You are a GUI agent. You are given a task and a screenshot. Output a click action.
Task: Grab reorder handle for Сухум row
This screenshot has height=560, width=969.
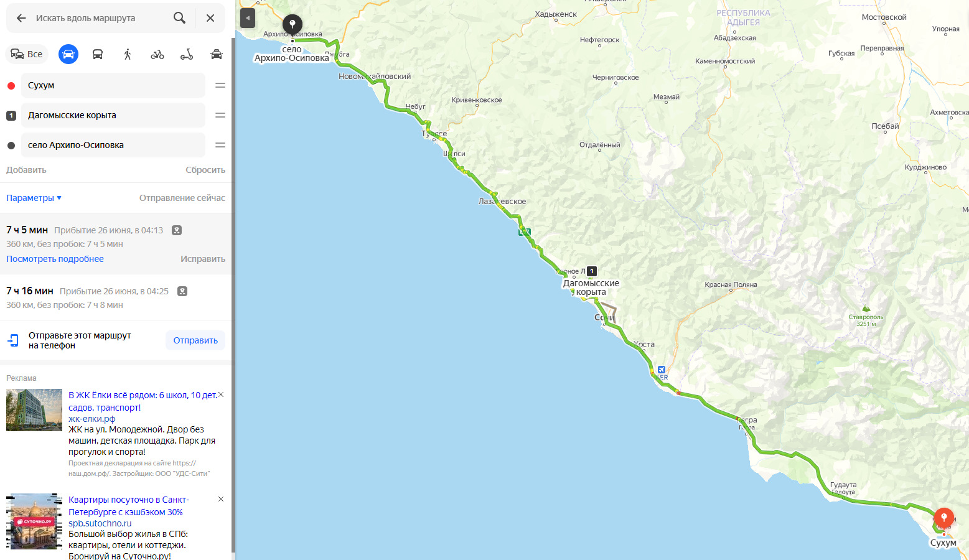pyautogui.click(x=220, y=85)
